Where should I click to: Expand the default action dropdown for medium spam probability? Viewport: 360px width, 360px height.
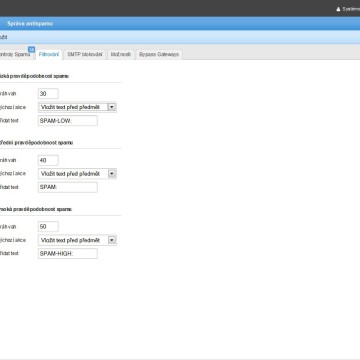(x=77, y=174)
